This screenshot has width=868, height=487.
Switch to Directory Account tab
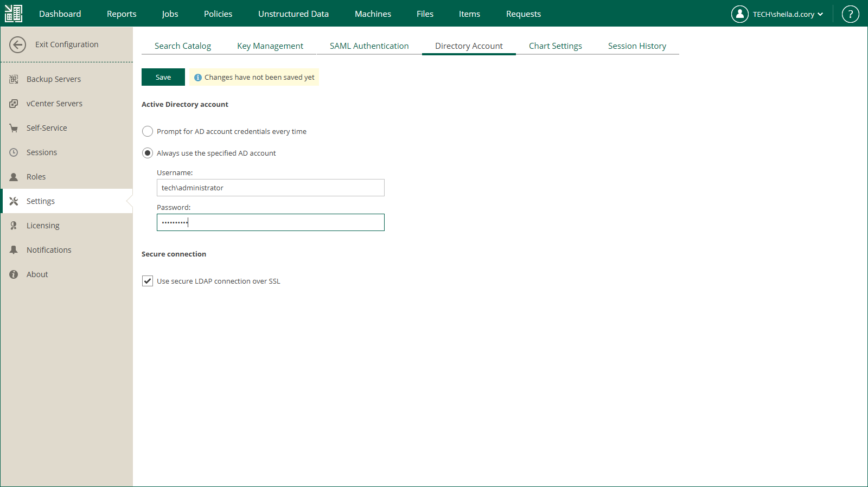469,46
